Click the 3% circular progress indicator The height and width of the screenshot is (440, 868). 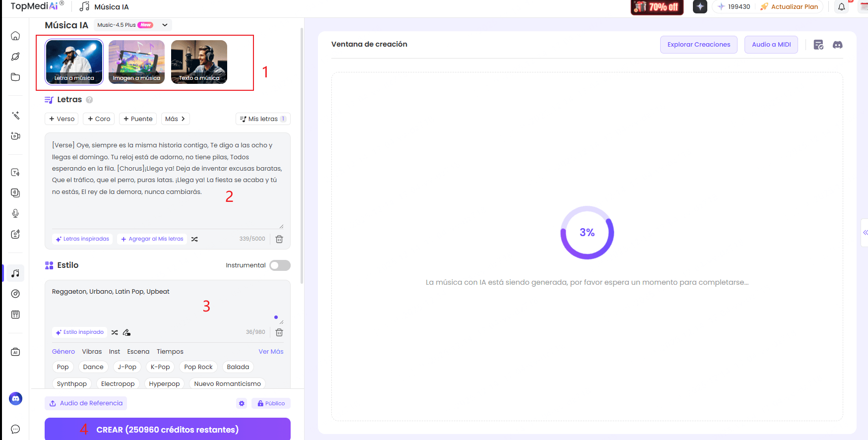[x=587, y=233]
